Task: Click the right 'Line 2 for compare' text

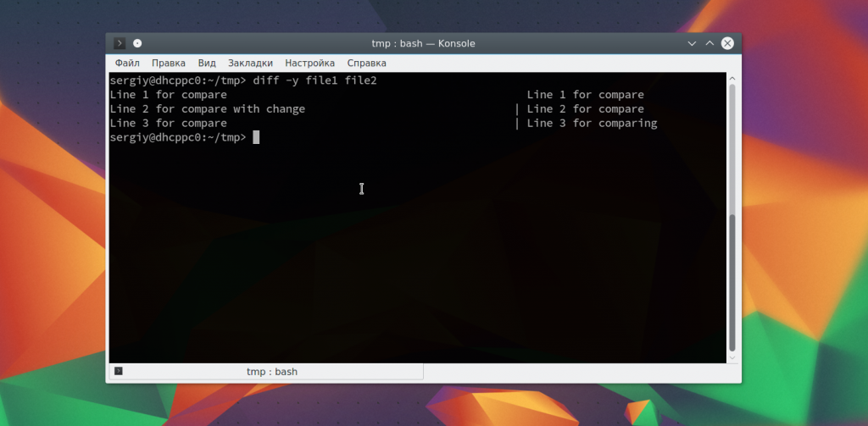Action: pyautogui.click(x=585, y=109)
